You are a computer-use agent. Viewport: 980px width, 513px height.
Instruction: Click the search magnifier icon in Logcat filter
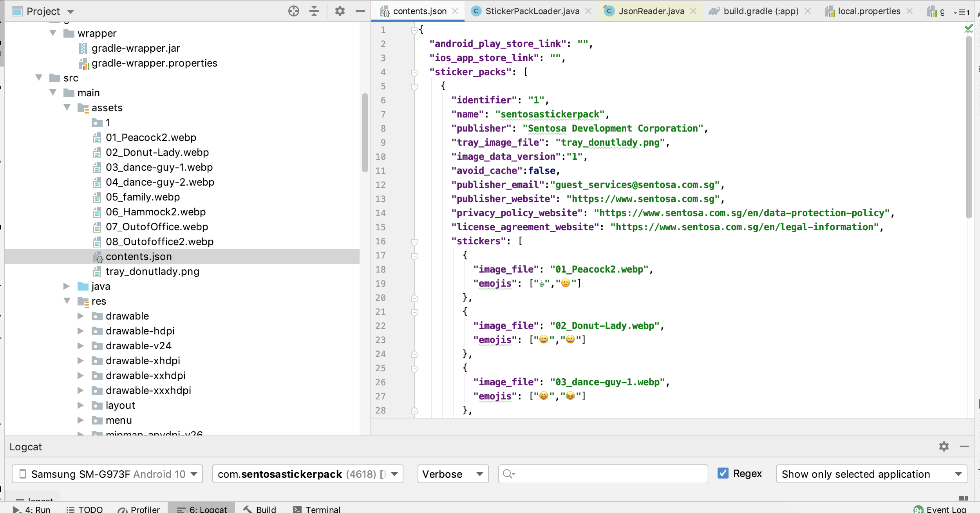(508, 474)
